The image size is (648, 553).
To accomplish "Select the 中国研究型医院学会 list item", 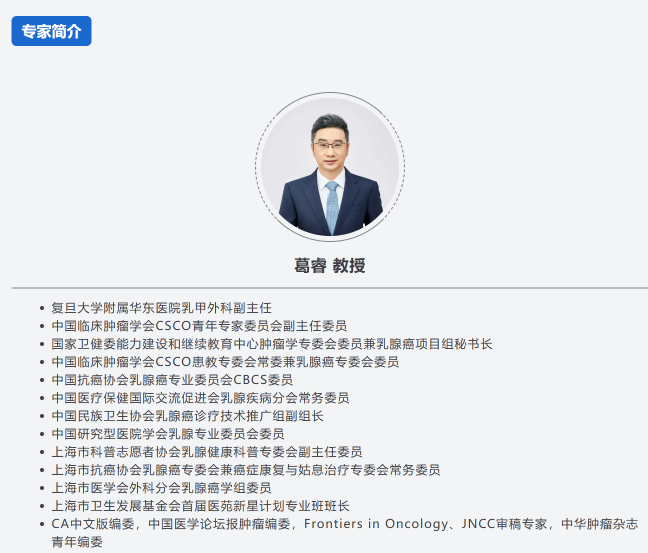I will coord(167,434).
